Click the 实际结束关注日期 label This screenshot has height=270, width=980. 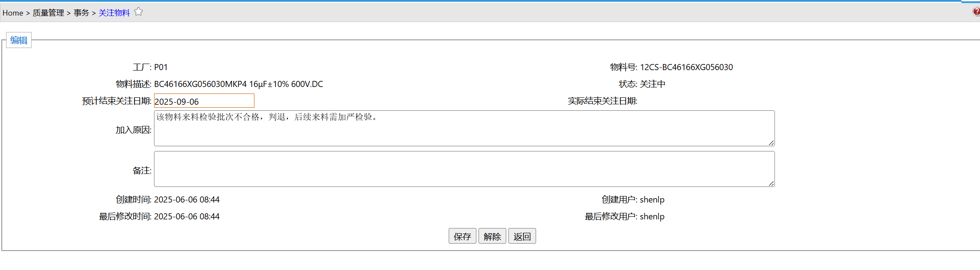click(602, 101)
